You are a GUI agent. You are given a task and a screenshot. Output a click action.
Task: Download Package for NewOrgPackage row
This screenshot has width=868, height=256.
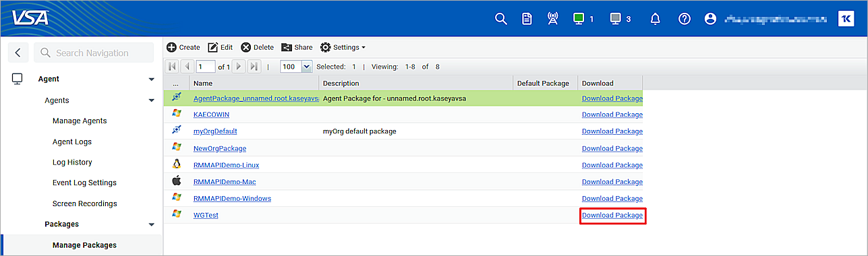click(x=612, y=148)
